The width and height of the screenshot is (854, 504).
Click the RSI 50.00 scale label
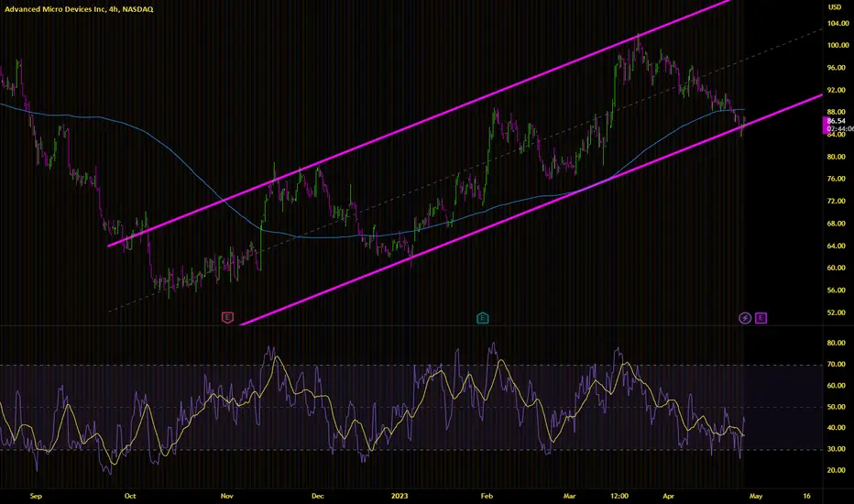[x=836, y=407]
